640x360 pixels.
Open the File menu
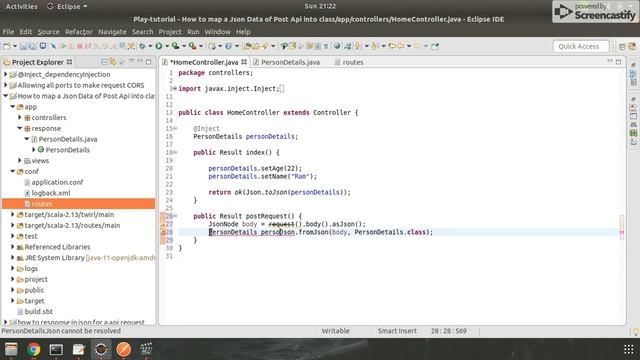point(8,32)
